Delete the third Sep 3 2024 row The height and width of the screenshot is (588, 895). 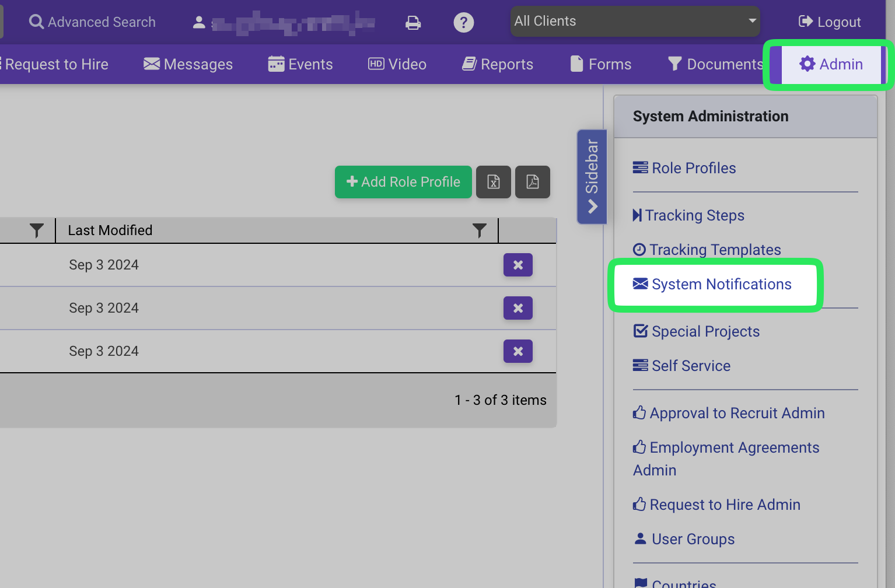(518, 351)
